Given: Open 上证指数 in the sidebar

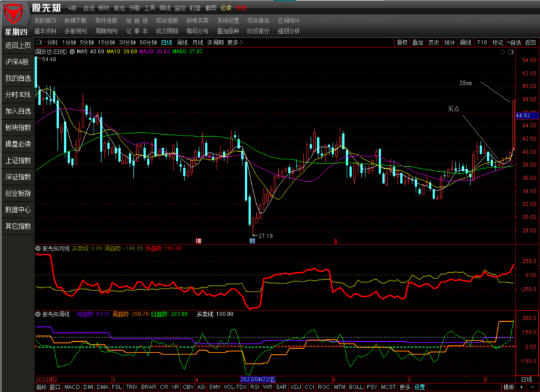Looking at the screenshot, I should 18,160.
